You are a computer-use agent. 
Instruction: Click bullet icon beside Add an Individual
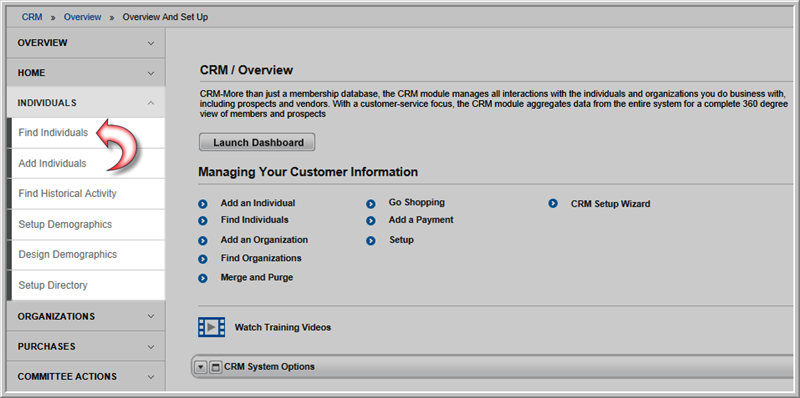pos(203,204)
